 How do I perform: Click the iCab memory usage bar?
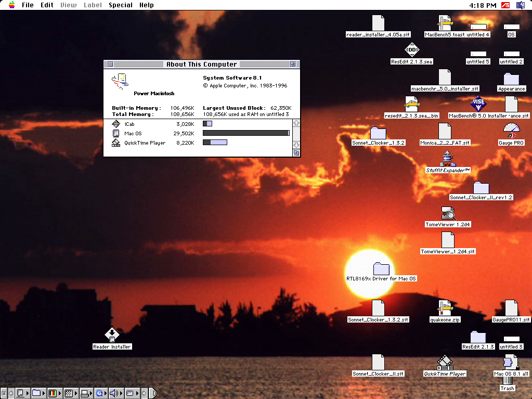[x=207, y=124]
